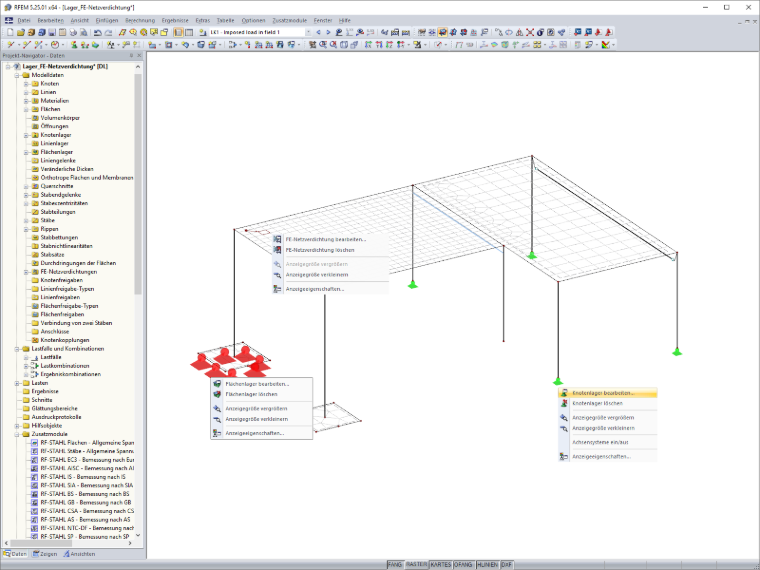The image size is (760, 570).
Task: Click the New file icon in toolbar
Action: coord(10,32)
